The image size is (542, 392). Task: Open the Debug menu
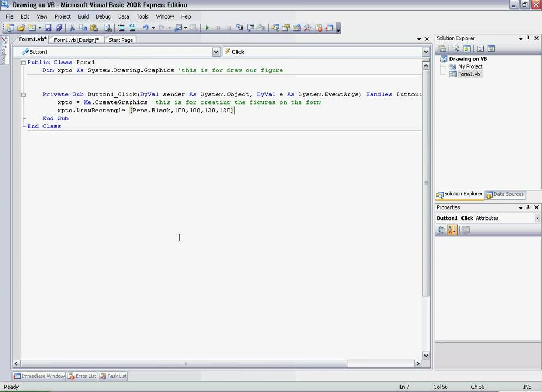click(x=103, y=16)
